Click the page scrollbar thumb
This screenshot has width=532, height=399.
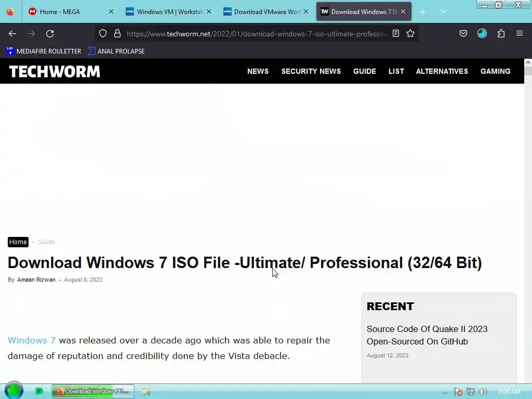point(528,71)
